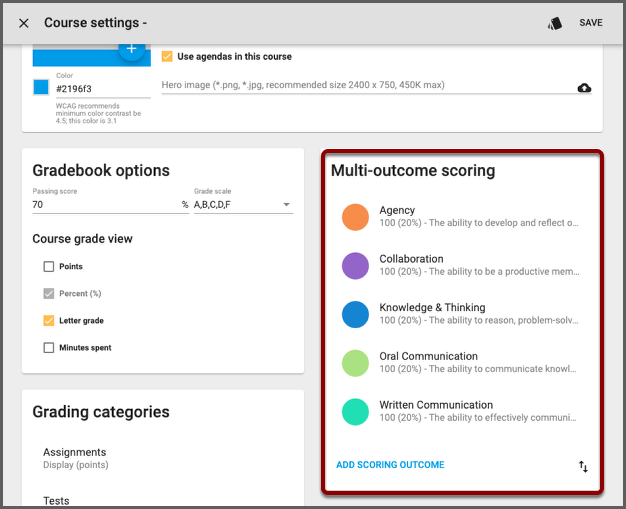Viewport: 626px width, 509px height.
Task: Open the Assignments grading category
Action: (x=75, y=458)
